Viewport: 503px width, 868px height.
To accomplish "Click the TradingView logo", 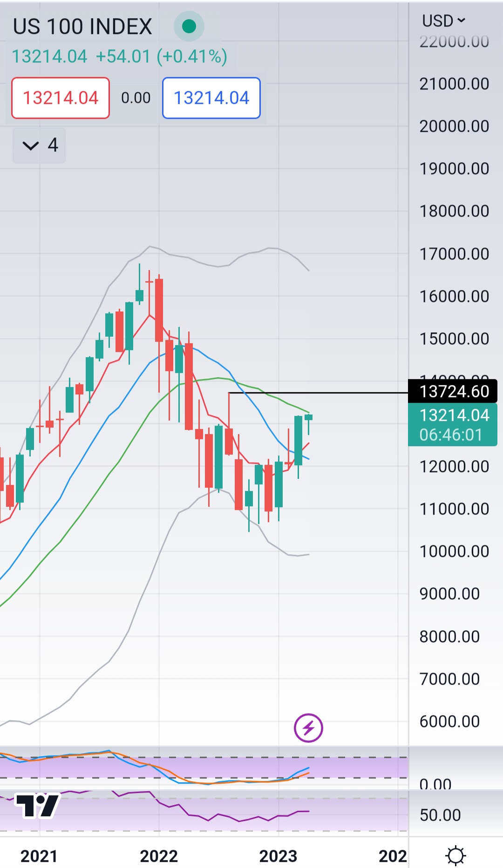I will [x=37, y=805].
